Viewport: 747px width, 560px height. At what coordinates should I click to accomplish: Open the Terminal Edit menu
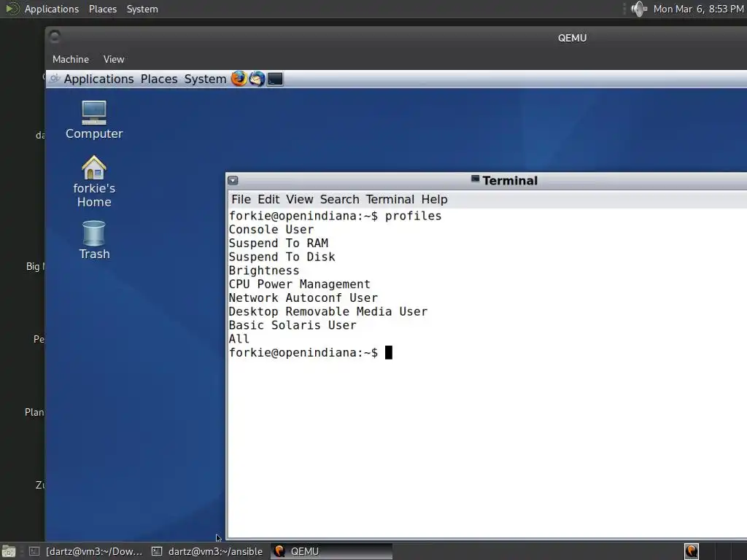[268, 200]
